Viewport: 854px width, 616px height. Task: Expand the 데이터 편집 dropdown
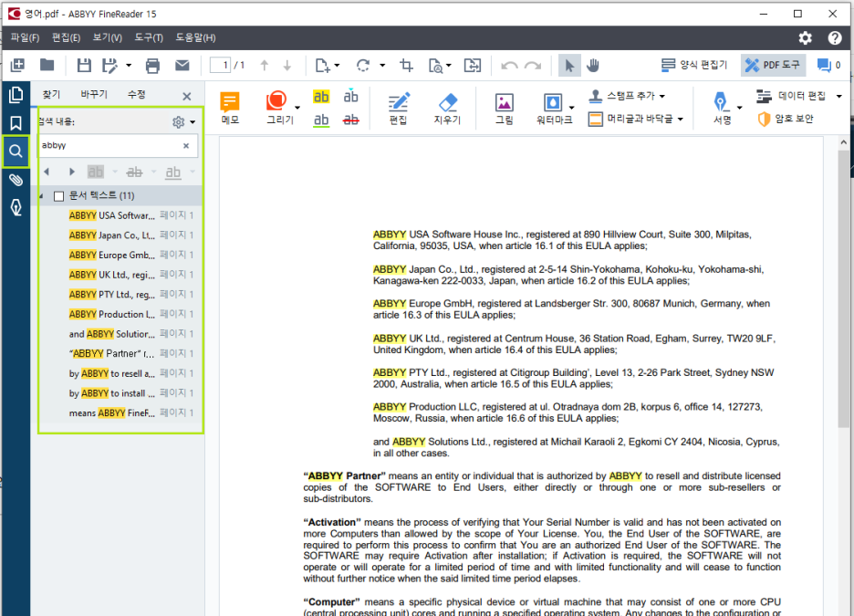click(x=838, y=96)
